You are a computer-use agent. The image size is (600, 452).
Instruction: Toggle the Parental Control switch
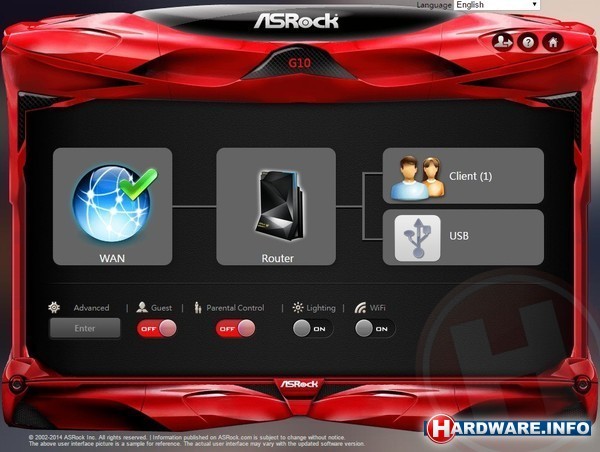(x=235, y=328)
